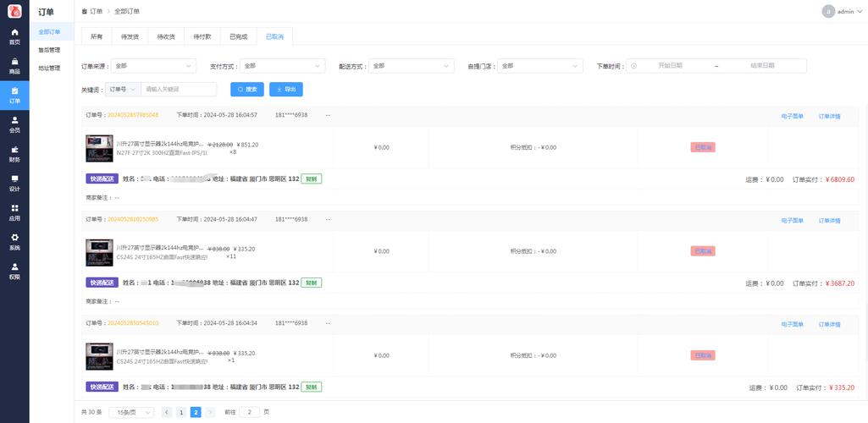Click the 开始日期 start date field
Viewport: 868px width, 423px height.
tap(670, 66)
